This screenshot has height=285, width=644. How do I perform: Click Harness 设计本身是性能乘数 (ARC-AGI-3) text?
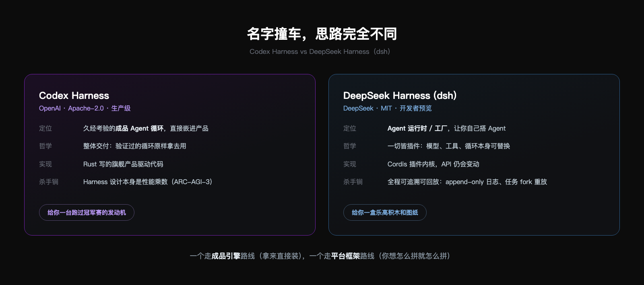[x=148, y=182]
